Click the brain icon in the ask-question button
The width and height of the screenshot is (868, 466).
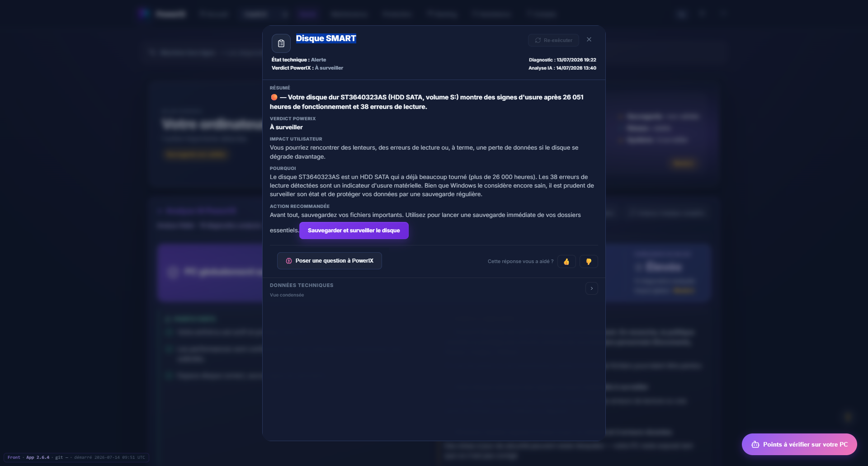(289, 261)
